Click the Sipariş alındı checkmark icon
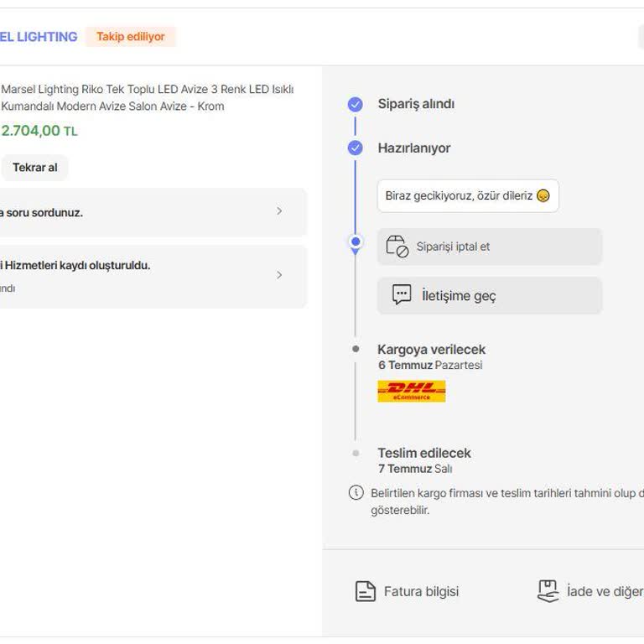 [x=356, y=104]
